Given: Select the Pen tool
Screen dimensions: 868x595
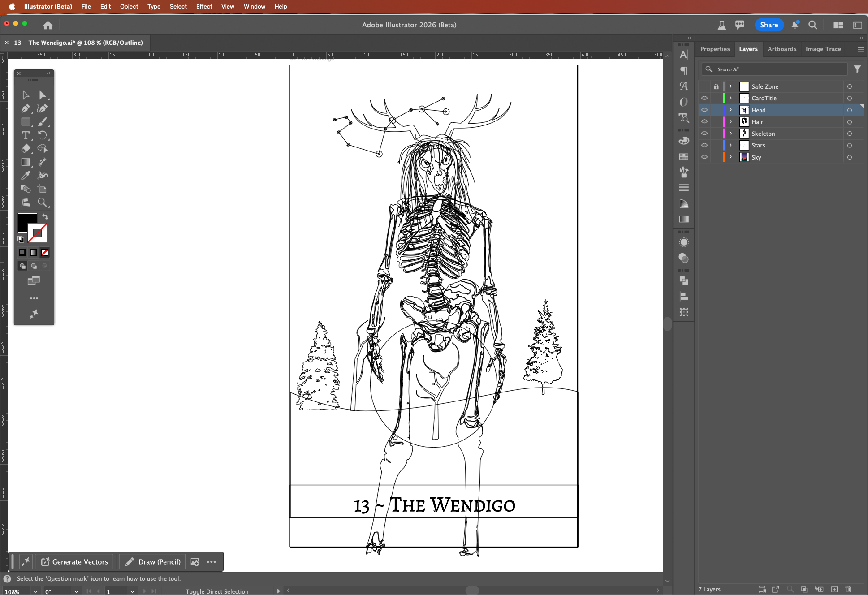Looking at the screenshot, I should (26, 108).
